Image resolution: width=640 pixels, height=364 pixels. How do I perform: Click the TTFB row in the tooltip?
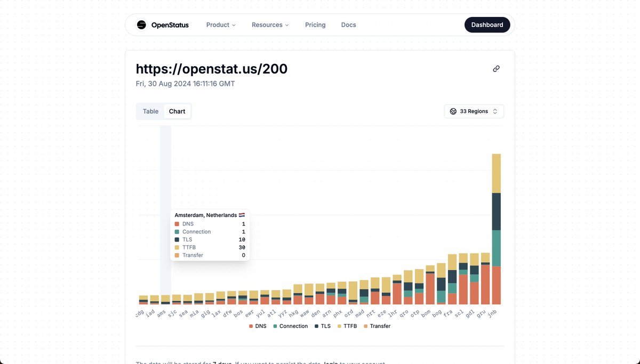tap(210, 248)
